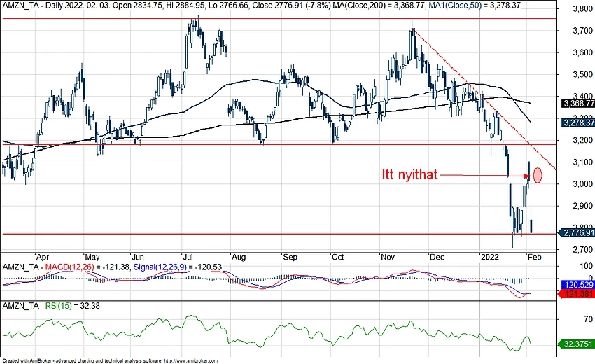Click the Aug label on time axis
Screen dimensions: 595x364
[x=239, y=258]
